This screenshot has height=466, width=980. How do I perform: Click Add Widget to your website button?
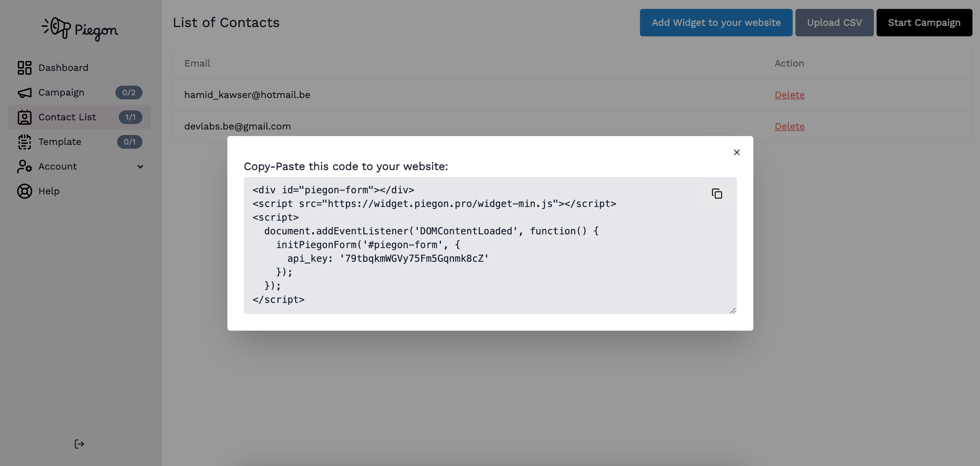click(716, 23)
